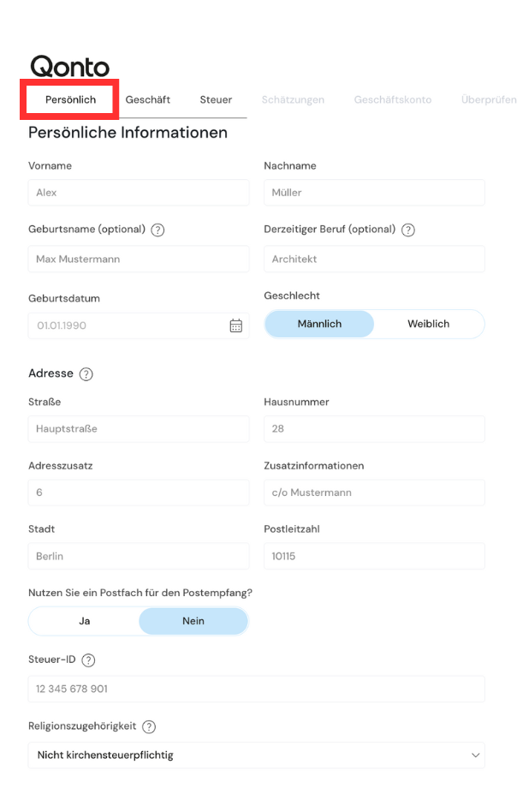523x812 pixels.
Task: Switch to the Geschäft tab
Action: click(x=148, y=99)
